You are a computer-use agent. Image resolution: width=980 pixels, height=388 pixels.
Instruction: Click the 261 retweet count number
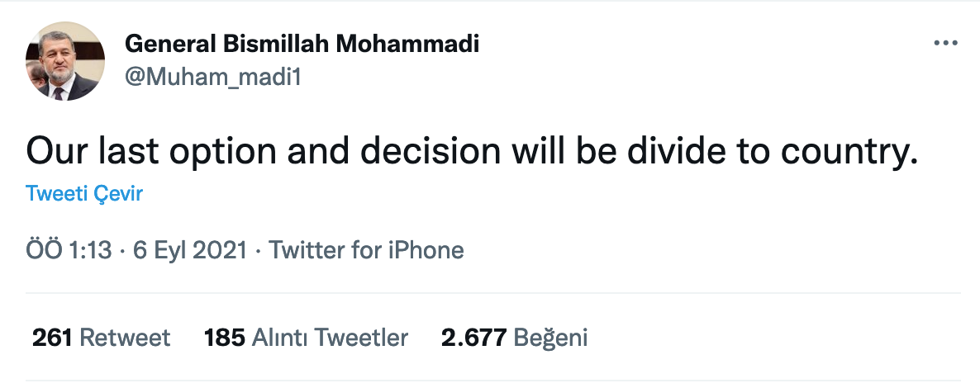pos(52,338)
